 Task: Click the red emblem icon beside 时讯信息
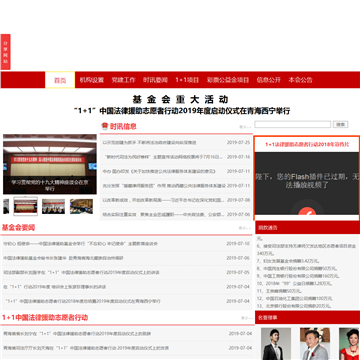[x=105, y=126]
